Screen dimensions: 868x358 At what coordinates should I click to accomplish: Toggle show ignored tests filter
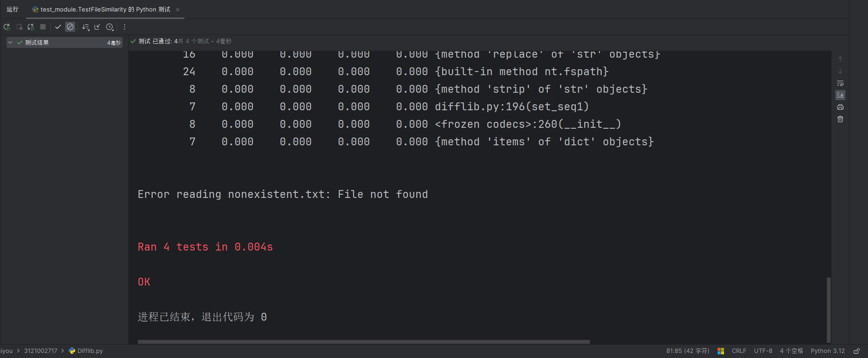pyautogui.click(x=70, y=27)
